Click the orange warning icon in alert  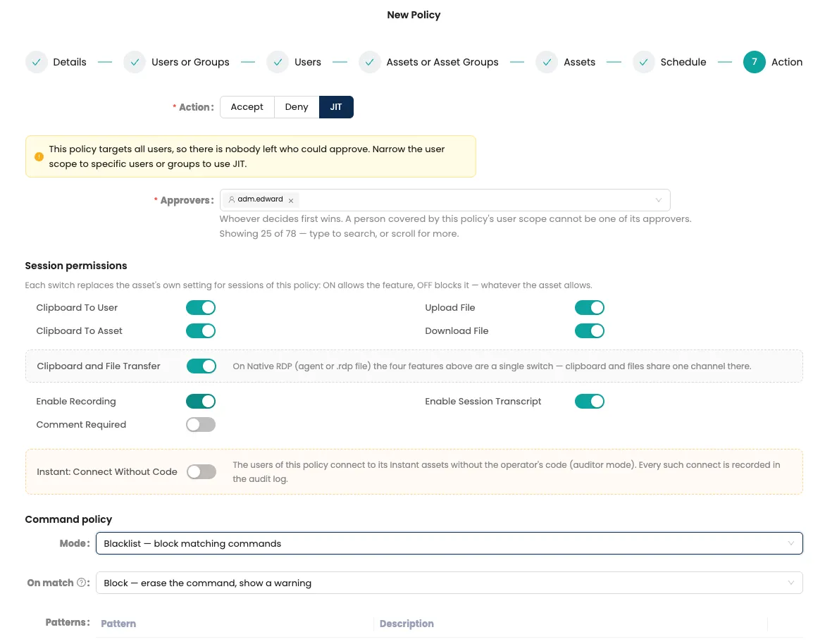point(39,157)
